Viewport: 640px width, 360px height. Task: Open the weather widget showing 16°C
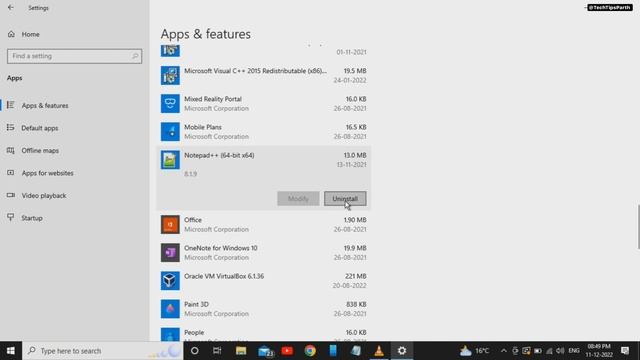pos(474,351)
